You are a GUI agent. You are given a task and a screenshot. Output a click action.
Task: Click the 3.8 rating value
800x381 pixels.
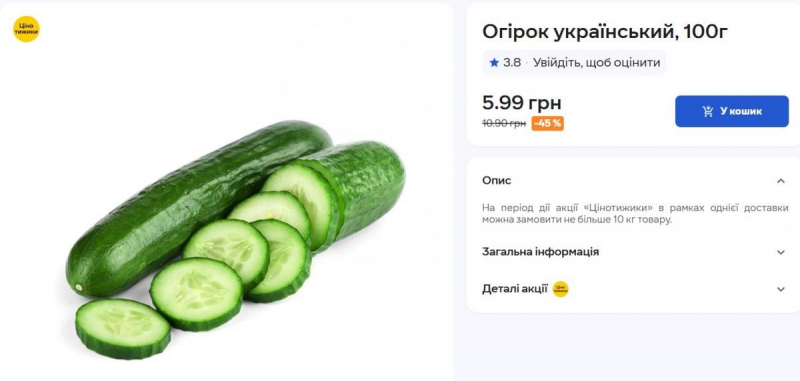[512, 63]
